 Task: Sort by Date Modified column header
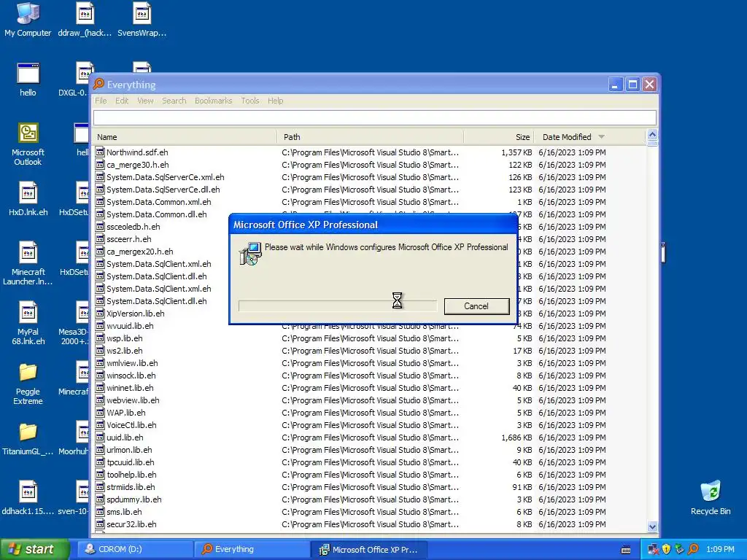click(x=589, y=136)
